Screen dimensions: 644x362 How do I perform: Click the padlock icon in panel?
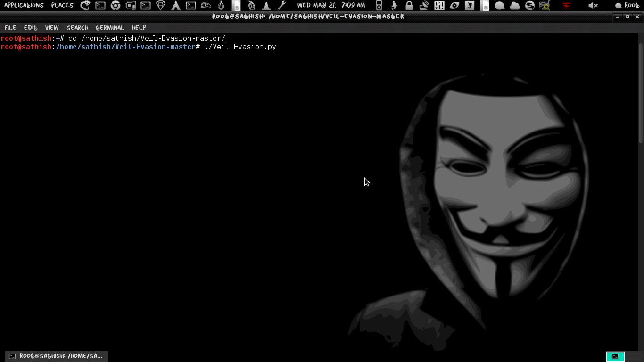coord(409,6)
